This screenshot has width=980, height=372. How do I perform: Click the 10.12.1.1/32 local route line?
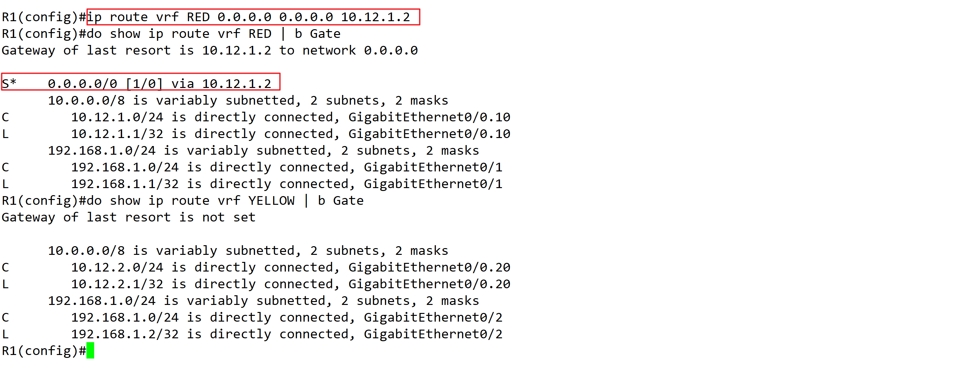click(256, 134)
